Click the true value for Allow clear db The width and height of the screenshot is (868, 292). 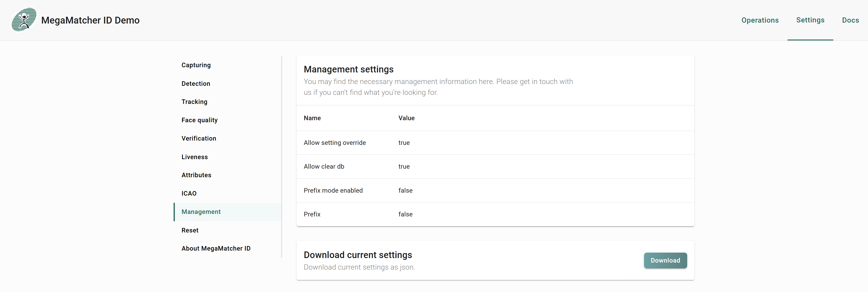pos(404,166)
